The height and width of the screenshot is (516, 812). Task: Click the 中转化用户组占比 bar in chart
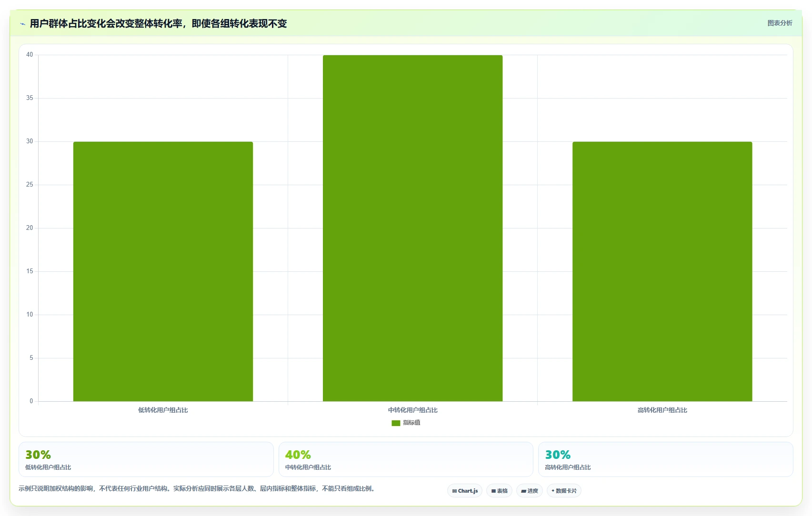412,228
